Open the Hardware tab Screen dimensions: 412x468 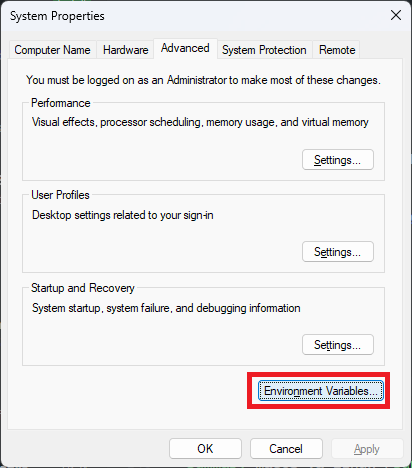tap(125, 50)
